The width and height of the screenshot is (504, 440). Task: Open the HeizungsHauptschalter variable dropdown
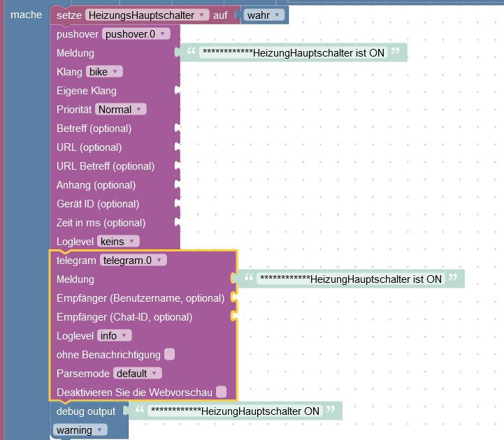coord(147,15)
